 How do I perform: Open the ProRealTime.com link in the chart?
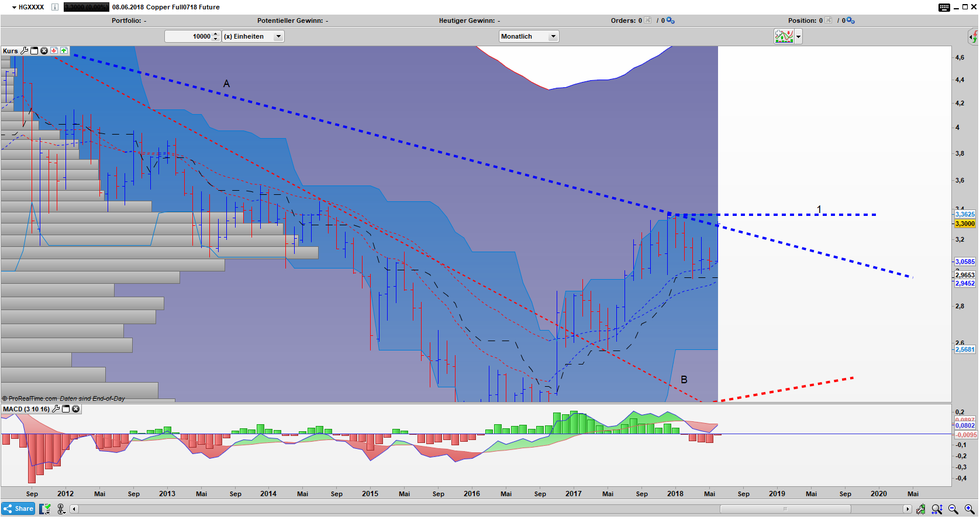tap(33, 398)
